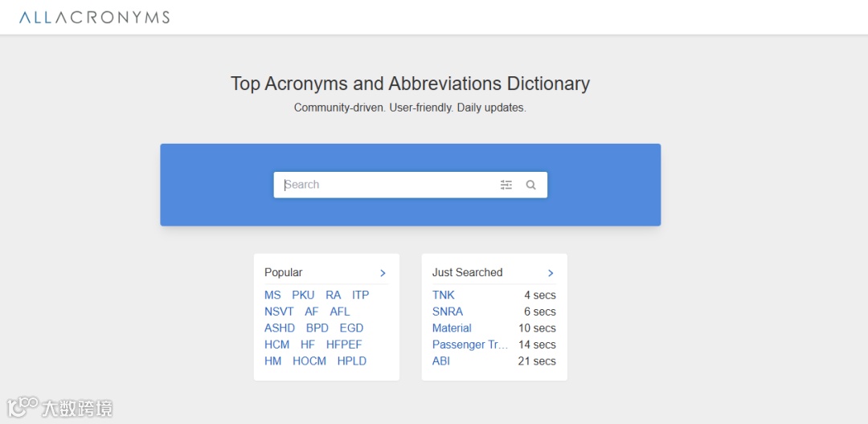Screen dimensions: 868x424
Task: Open the Passenger Tr… recent search
Action: pyautogui.click(x=470, y=345)
